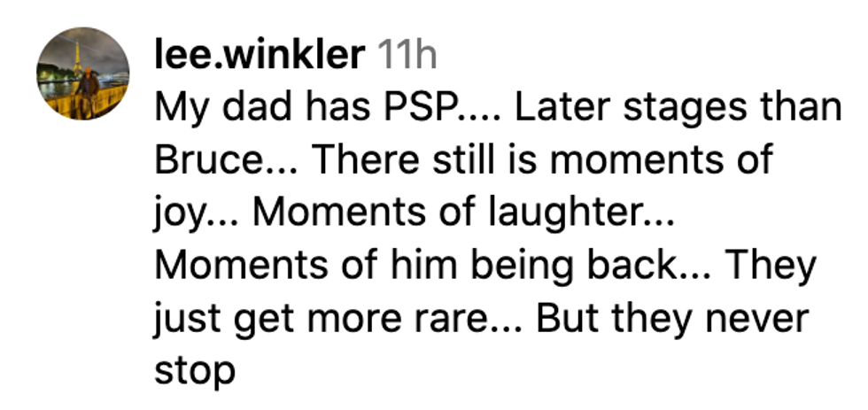This screenshot has width=868, height=410.
Task: Click the lee.winkler username
Action: [x=258, y=57]
